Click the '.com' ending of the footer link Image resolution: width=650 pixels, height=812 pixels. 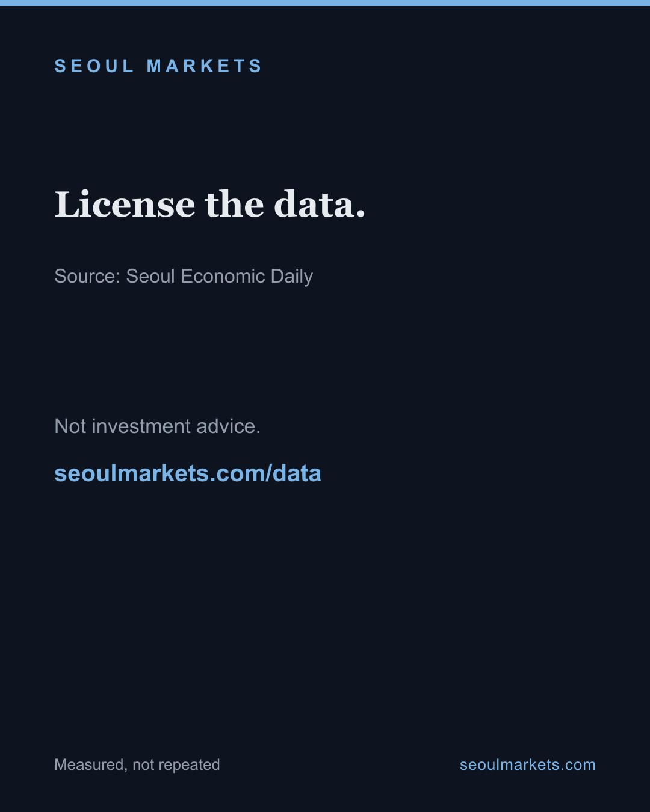[x=578, y=764]
